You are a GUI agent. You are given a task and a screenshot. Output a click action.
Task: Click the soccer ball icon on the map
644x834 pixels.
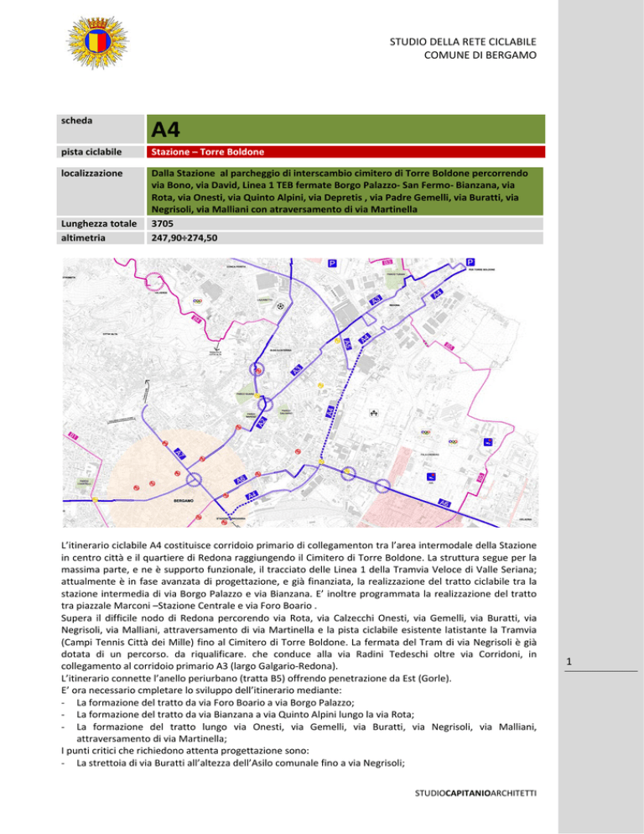point(280,306)
